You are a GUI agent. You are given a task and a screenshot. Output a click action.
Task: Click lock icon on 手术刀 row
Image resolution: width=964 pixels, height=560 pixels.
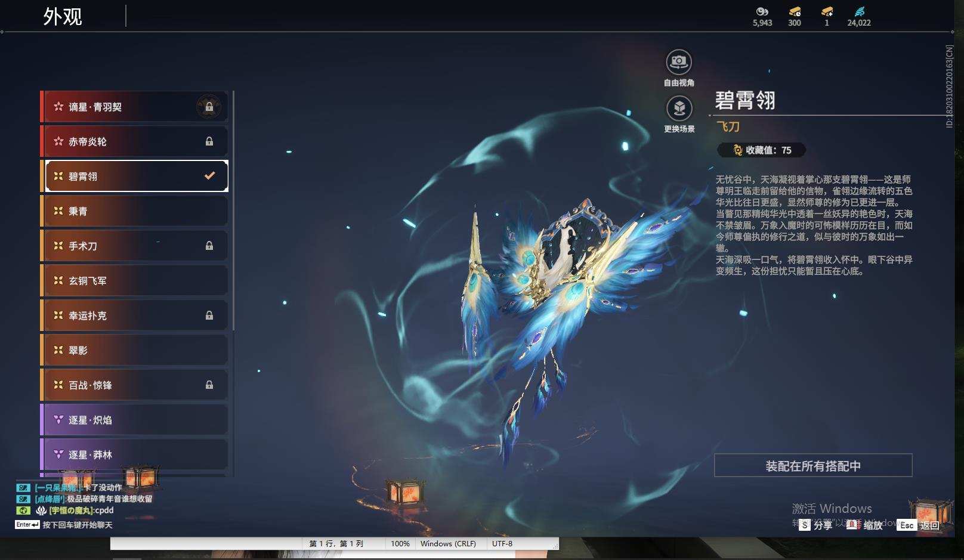tap(209, 246)
